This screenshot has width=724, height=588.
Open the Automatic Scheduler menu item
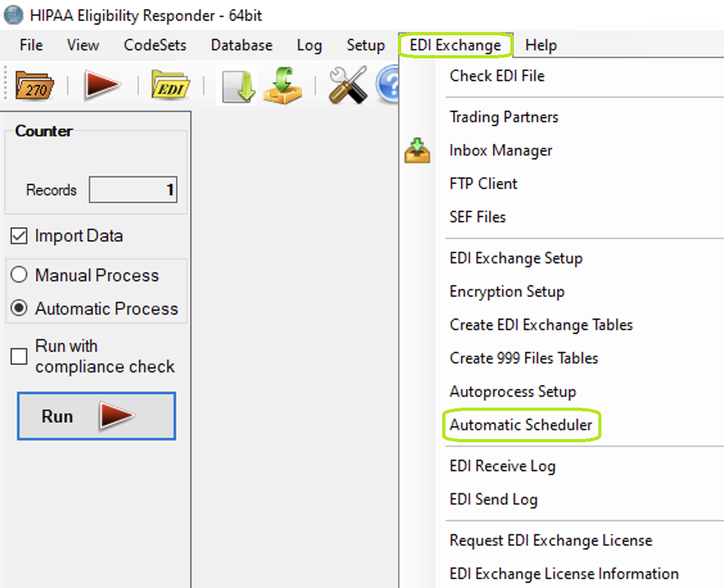[521, 425]
